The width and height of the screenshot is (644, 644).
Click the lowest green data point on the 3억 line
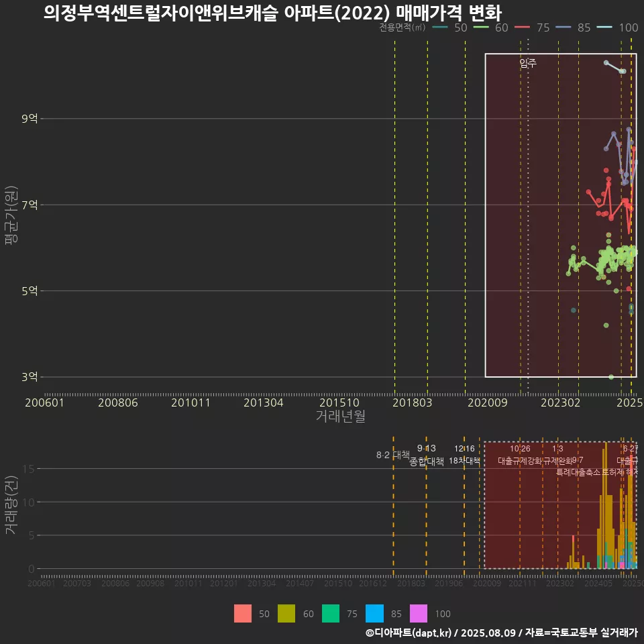pos(611,377)
